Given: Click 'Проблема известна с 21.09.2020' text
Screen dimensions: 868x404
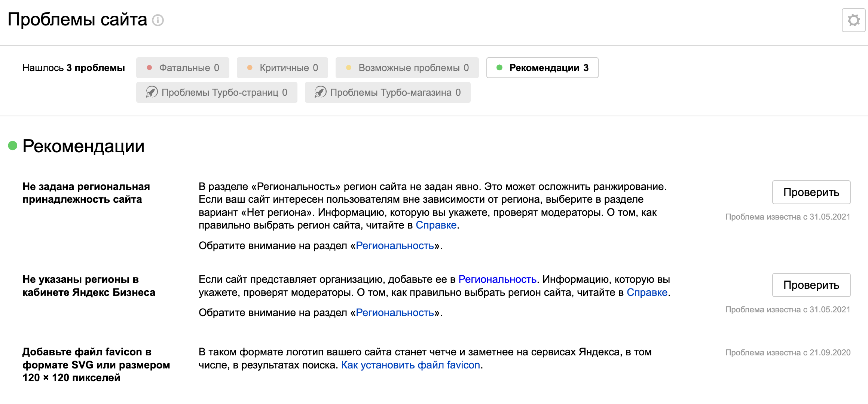Looking at the screenshot, I should tap(788, 353).
